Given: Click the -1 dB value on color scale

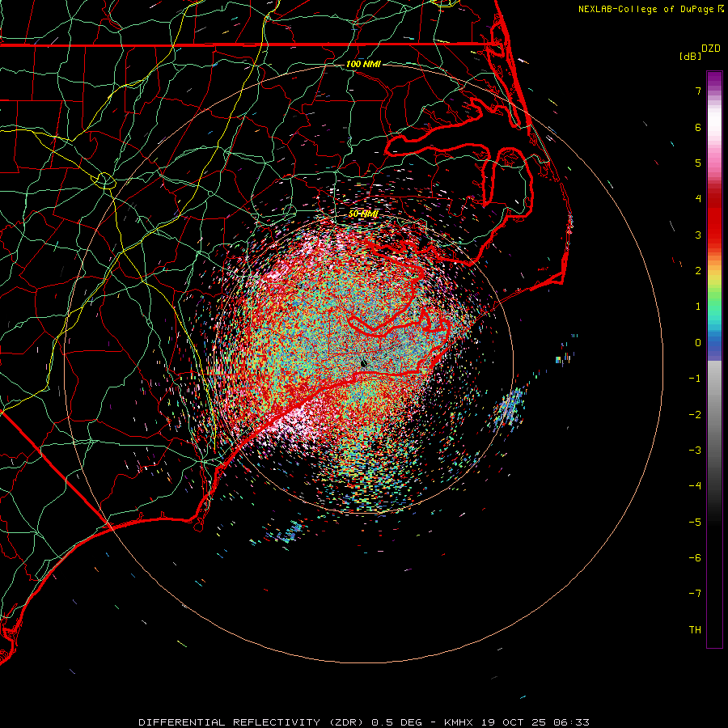Looking at the screenshot, I should point(695,379).
